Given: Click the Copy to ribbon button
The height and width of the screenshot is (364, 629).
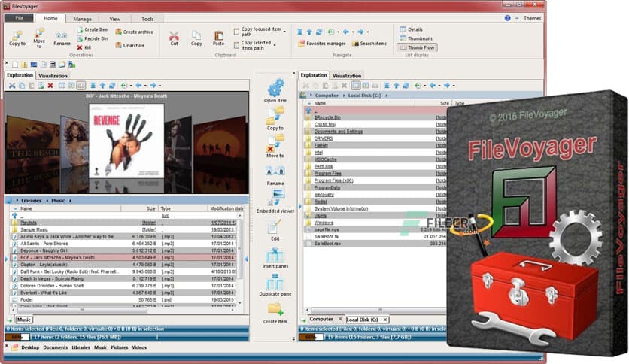Looking at the screenshot, I should (x=17, y=38).
